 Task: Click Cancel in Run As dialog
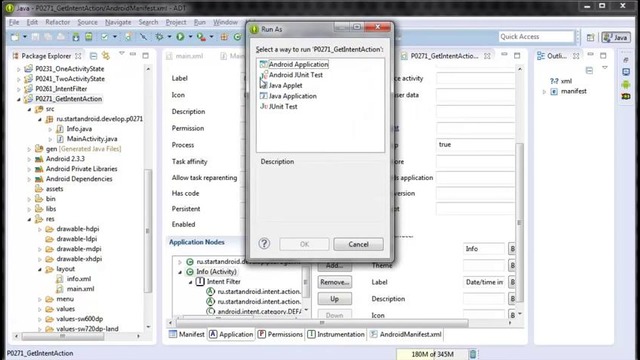click(358, 244)
